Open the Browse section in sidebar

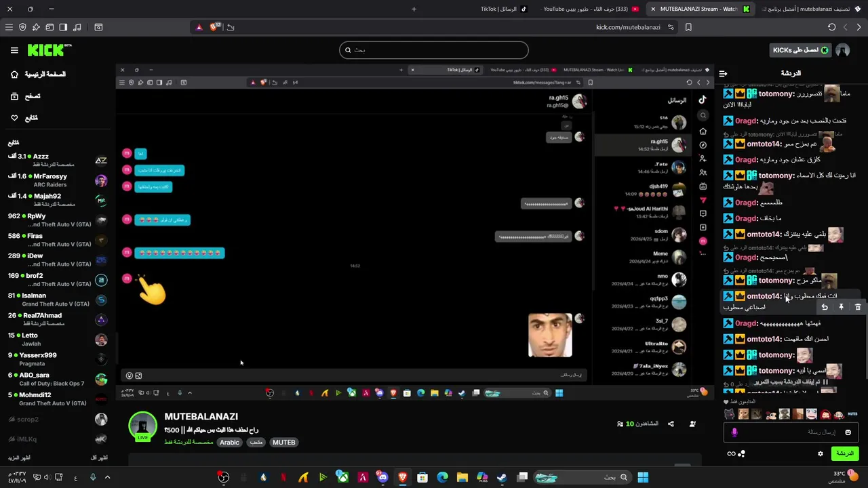[26, 96]
